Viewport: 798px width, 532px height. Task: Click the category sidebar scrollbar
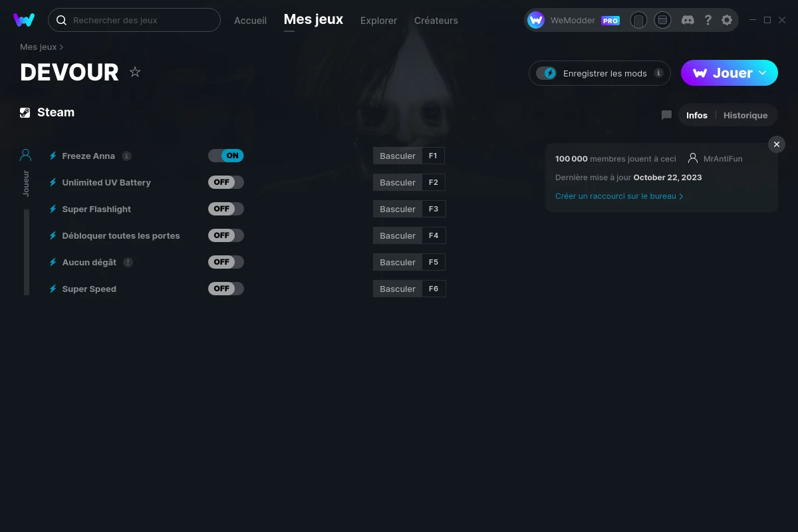(27, 252)
